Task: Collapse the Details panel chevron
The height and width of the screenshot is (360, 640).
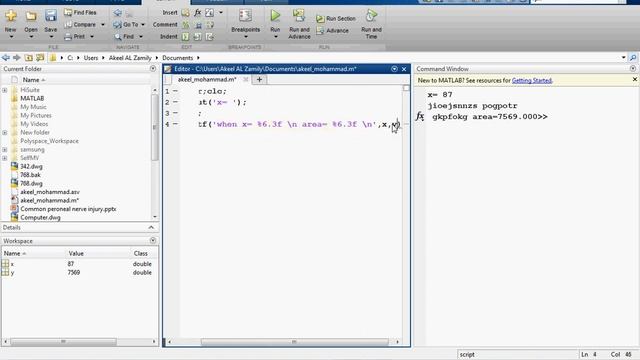Action: tap(151, 227)
